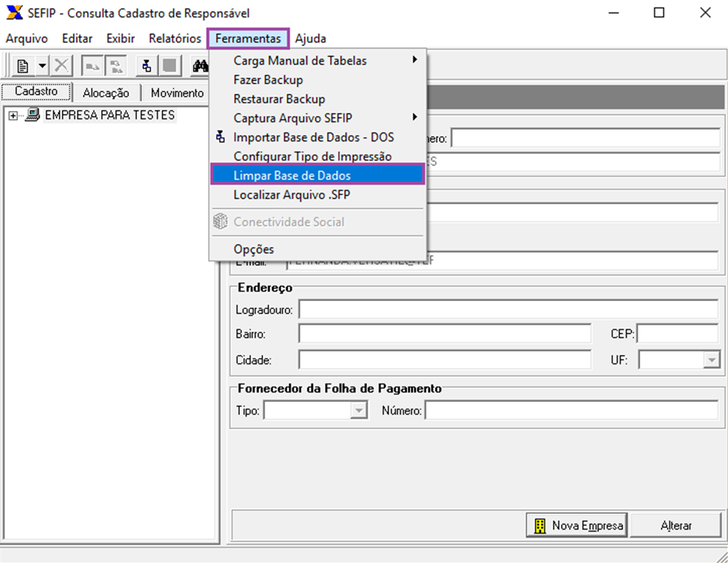Click the greyed Conectividade Social entry
Screen dimensions: 728x563
click(x=317, y=222)
